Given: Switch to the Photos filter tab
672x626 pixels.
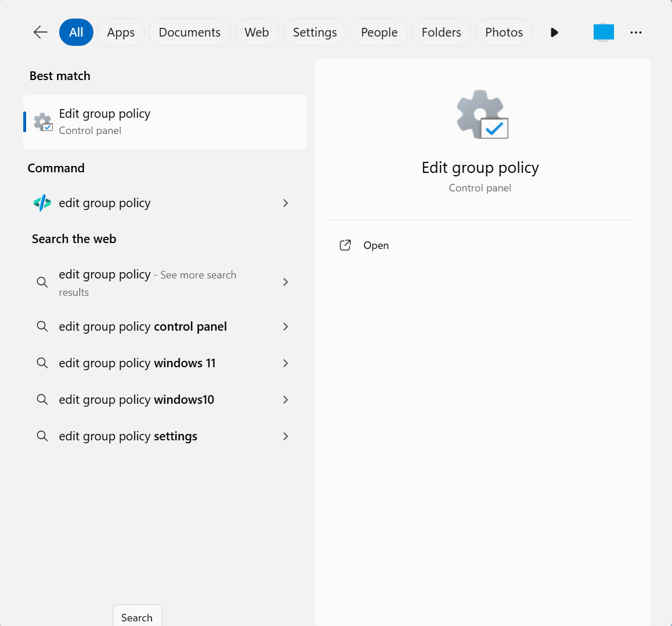Looking at the screenshot, I should coord(504,32).
